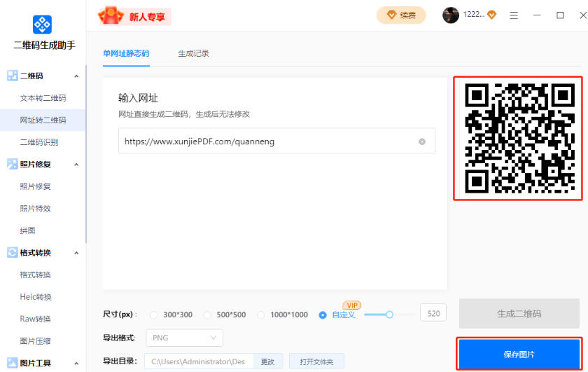588x372 pixels.
Task: Click the 照片修复 category icon in sidebar
Action: click(13, 164)
